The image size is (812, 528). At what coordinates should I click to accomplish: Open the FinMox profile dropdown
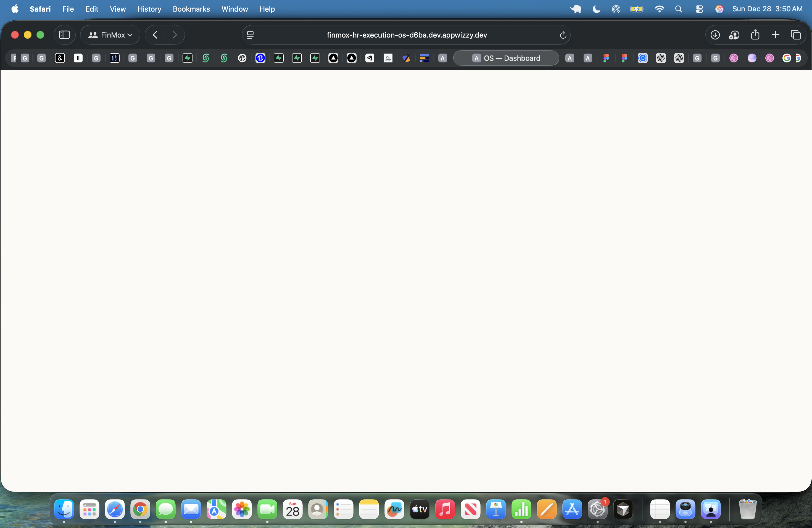(110, 35)
